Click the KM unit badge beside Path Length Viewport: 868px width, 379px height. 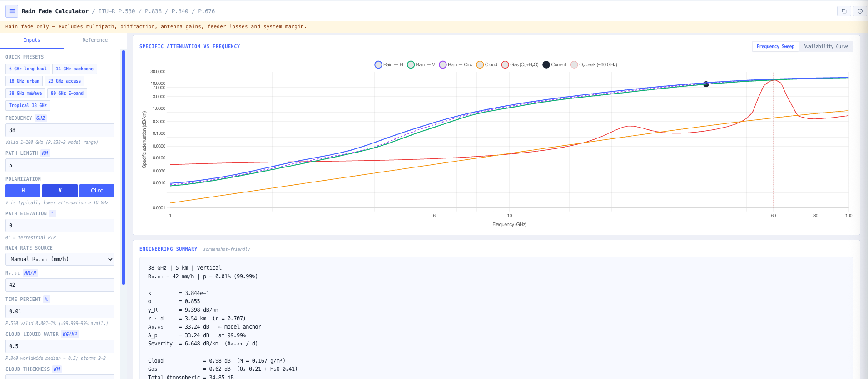tap(45, 153)
